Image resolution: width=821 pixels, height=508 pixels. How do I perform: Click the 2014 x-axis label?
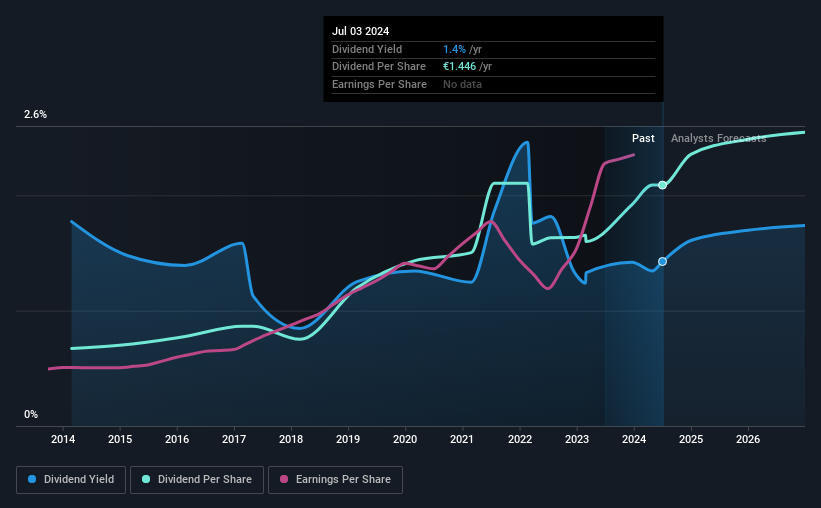point(63,439)
